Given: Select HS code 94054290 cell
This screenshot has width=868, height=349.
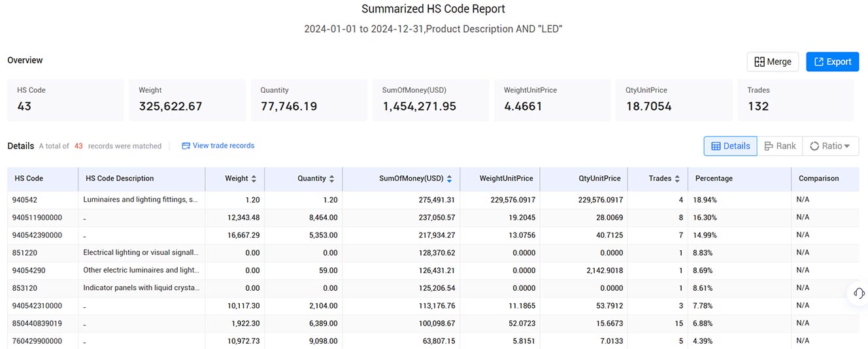Looking at the screenshot, I should (x=28, y=270).
